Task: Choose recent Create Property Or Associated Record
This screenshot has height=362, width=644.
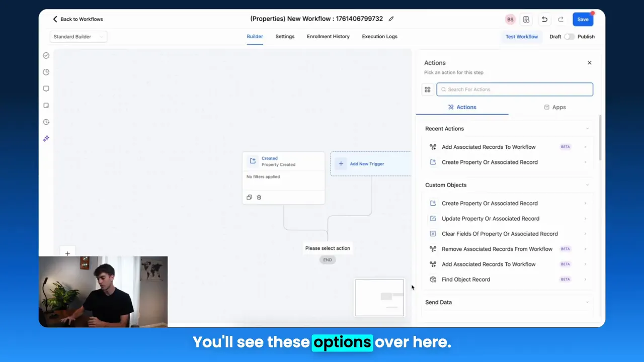Action: click(x=508, y=162)
